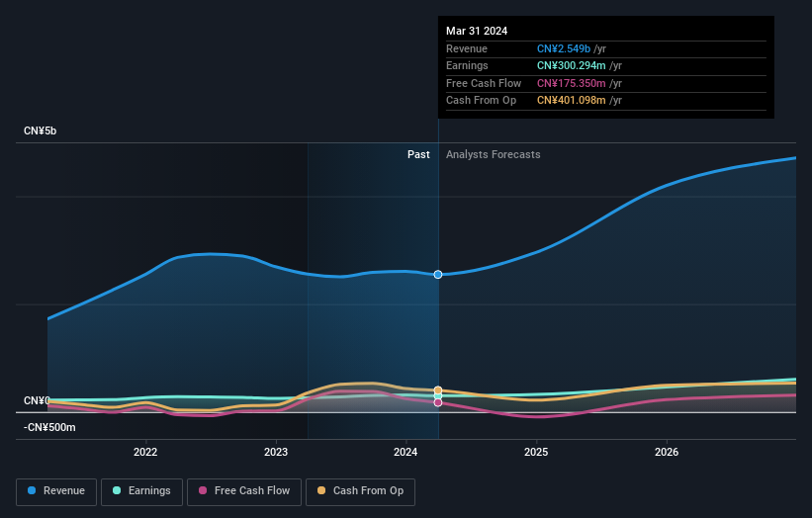812x518 pixels.
Task: Toggle the Cash From Op legend button
Action: coord(360,491)
